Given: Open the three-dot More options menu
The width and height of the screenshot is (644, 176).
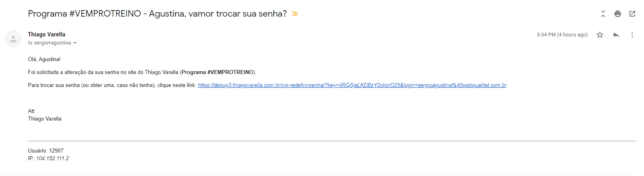Looking at the screenshot, I should pyautogui.click(x=632, y=35).
